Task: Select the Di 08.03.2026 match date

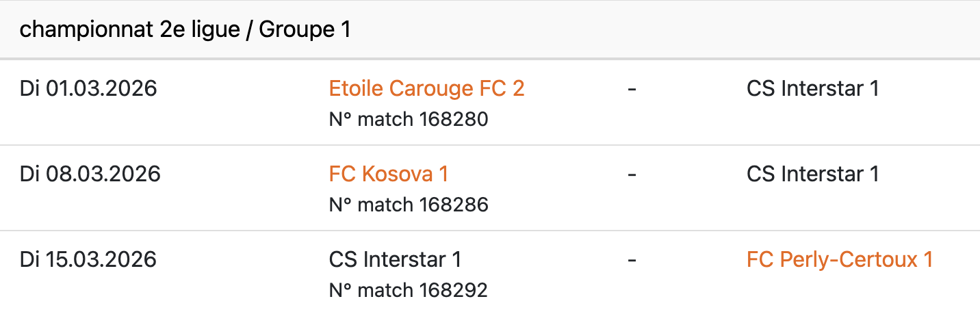Action: (90, 174)
